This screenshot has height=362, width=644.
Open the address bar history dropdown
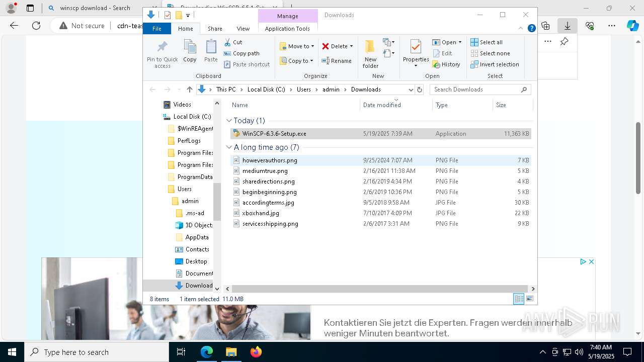pos(411,89)
